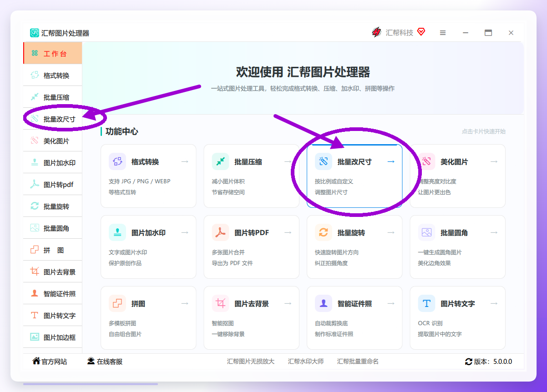Click the 智能证件照 sidebar icon
Screen dimensions: 547x392
click(x=35, y=294)
